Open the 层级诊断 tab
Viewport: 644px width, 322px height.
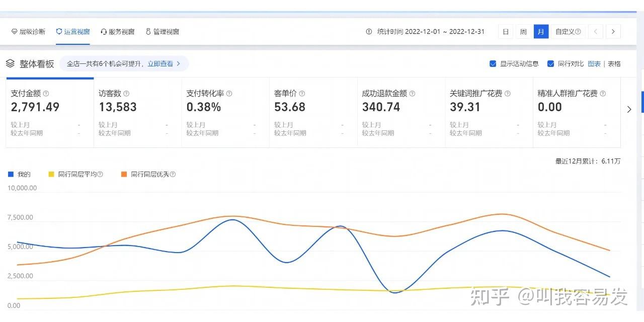pos(28,32)
